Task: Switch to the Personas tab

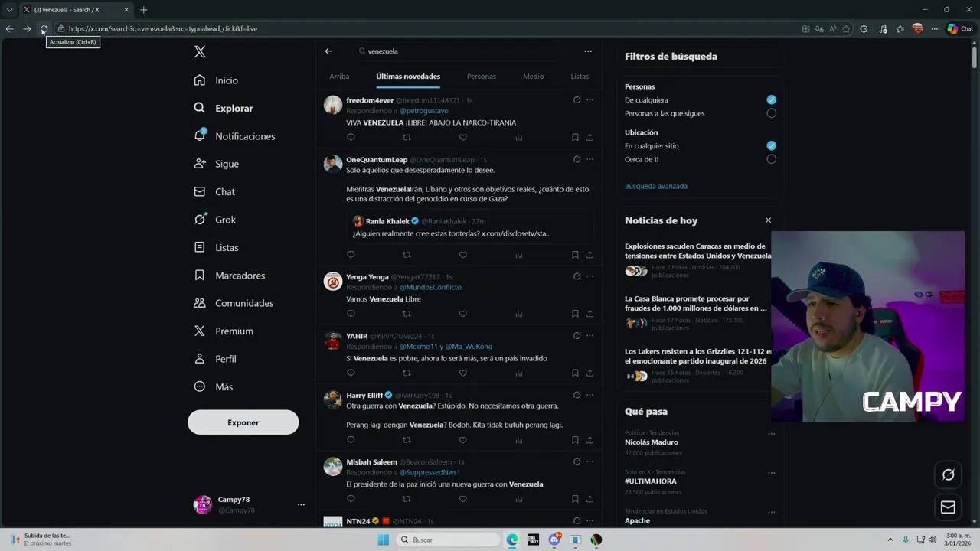Action: tap(482, 77)
